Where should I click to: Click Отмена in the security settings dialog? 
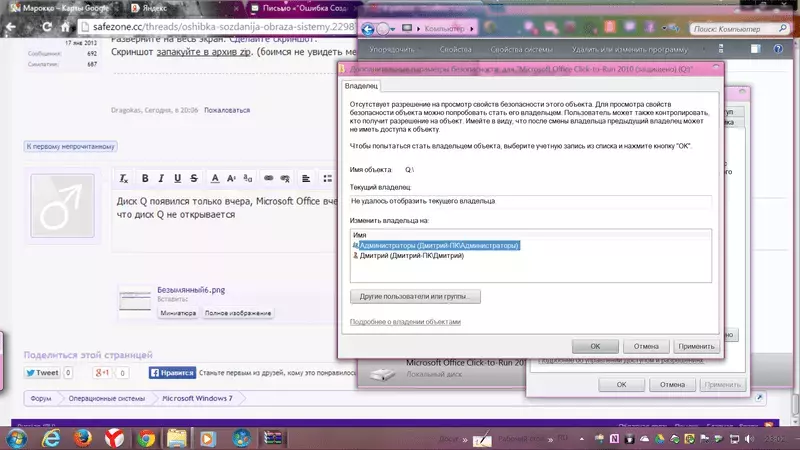click(x=646, y=346)
